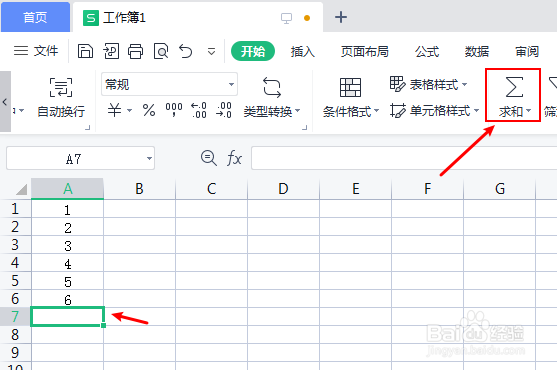Select column B header
557x370 pixels.
point(139,189)
